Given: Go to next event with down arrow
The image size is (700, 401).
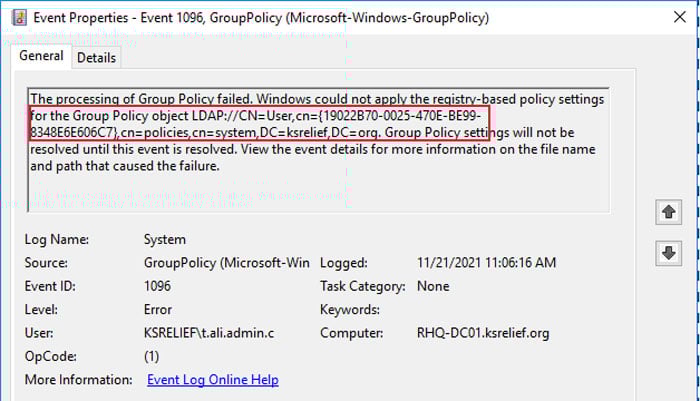Looking at the screenshot, I should (x=668, y=253).
